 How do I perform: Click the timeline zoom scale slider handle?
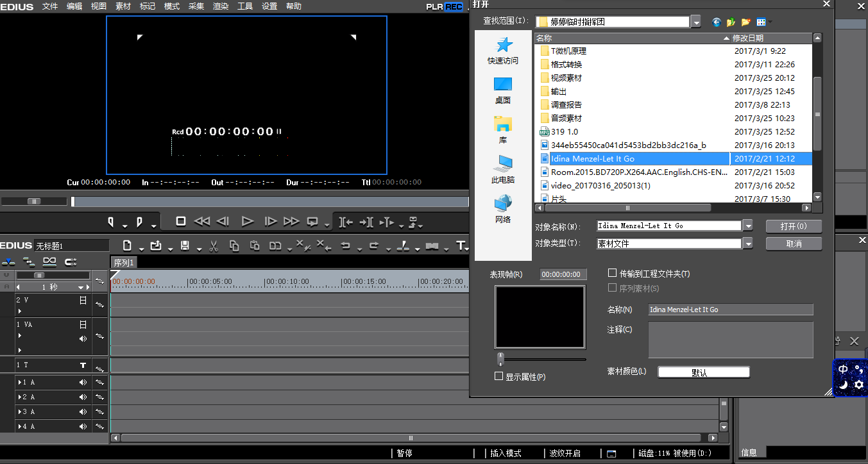(x=39, y=275)
